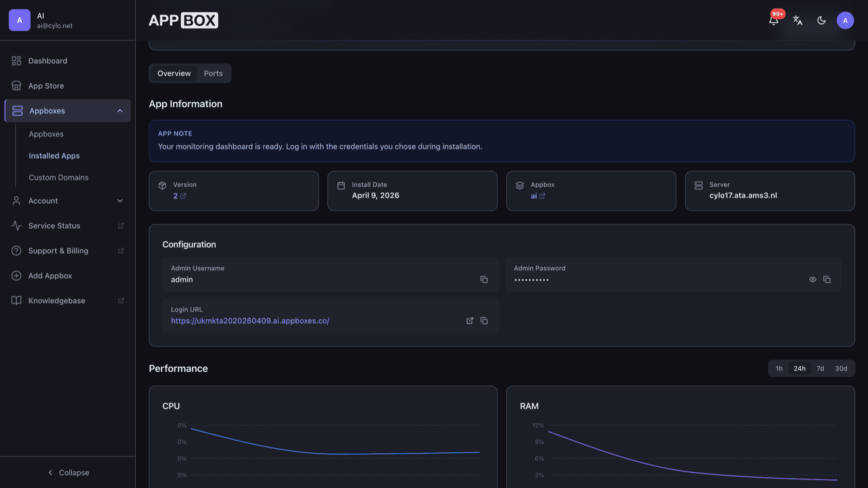Viewport: 868px width, 488px height.
Task: Click the App Note message text
Action: tap(320, 147)
